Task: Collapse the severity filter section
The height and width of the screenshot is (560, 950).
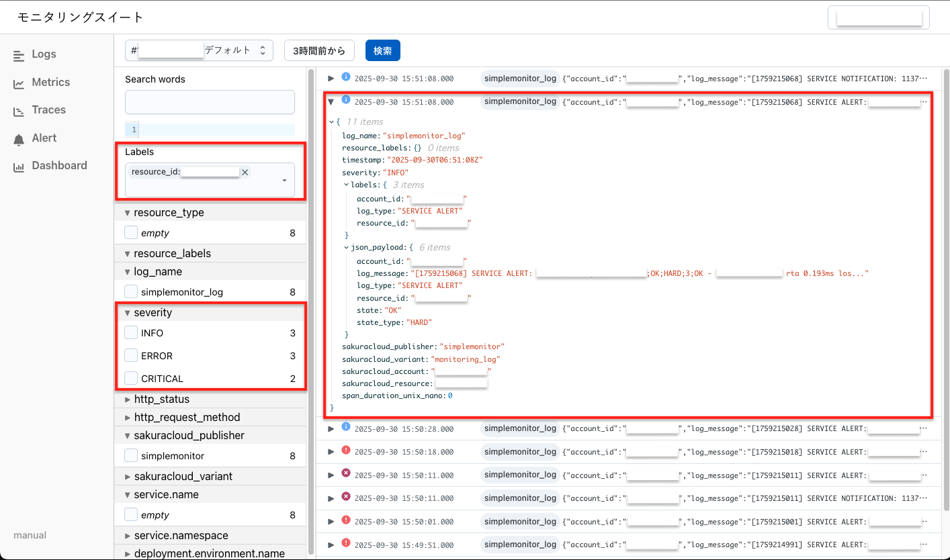Action: pos(128,313)
